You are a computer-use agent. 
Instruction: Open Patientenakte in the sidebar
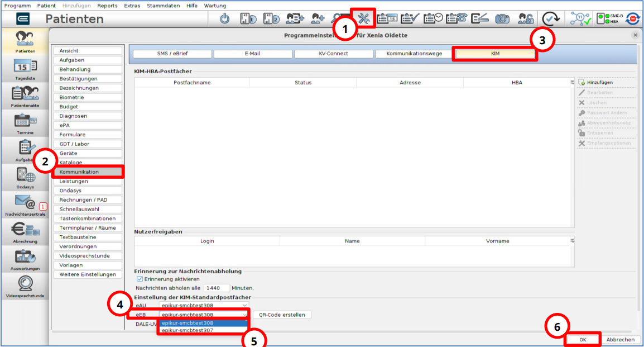coord(25,97)
